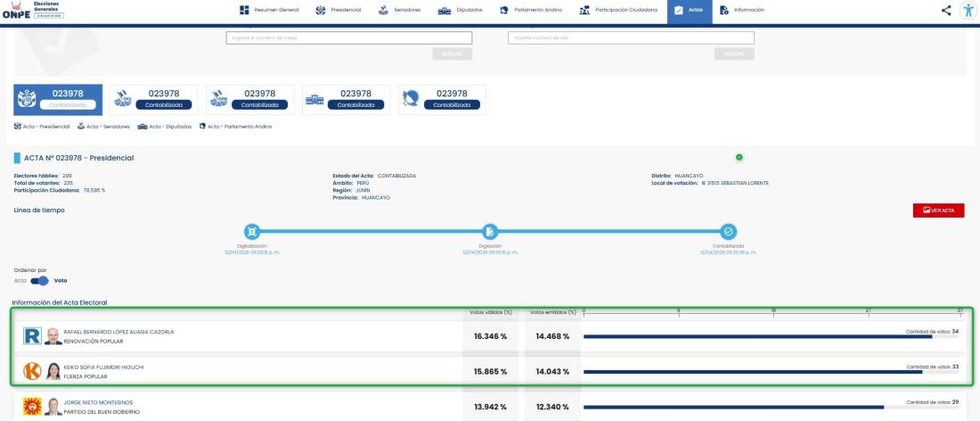Select the Parlamento Andino acta card 023978
This screenshot has height=421, width=980.
(442, 99)
